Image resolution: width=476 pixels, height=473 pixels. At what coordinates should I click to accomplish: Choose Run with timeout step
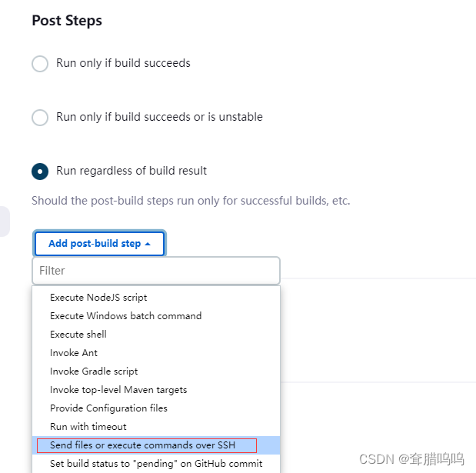88,427
